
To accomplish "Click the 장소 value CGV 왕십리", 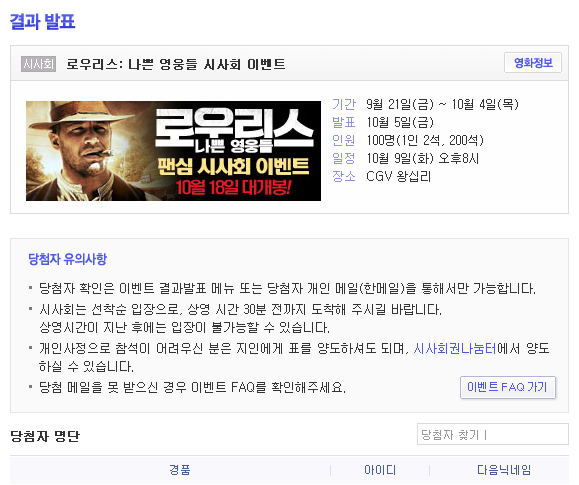I will 398,176.
